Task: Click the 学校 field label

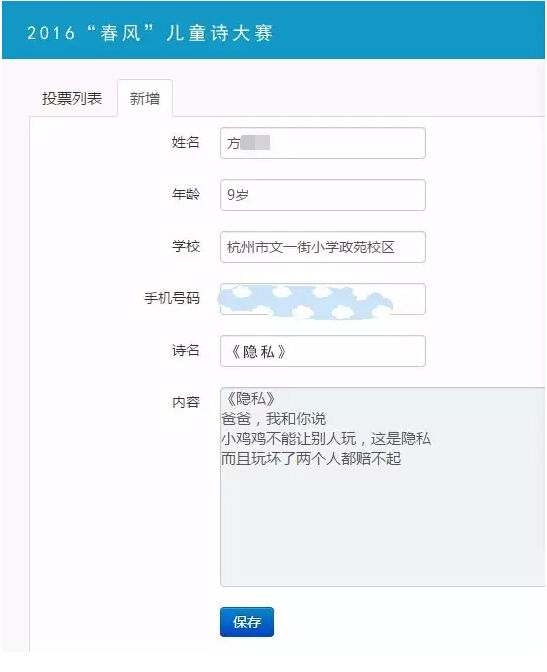Action: 186,246
